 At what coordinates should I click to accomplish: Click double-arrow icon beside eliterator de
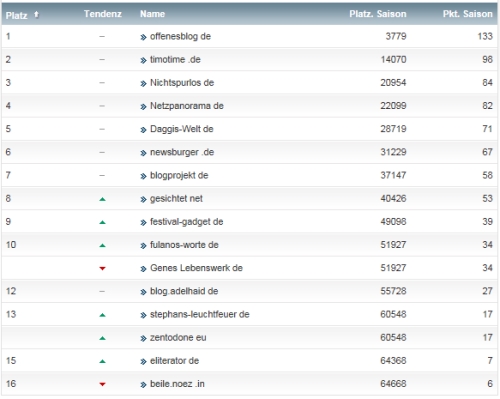click(x=143, y=362)
